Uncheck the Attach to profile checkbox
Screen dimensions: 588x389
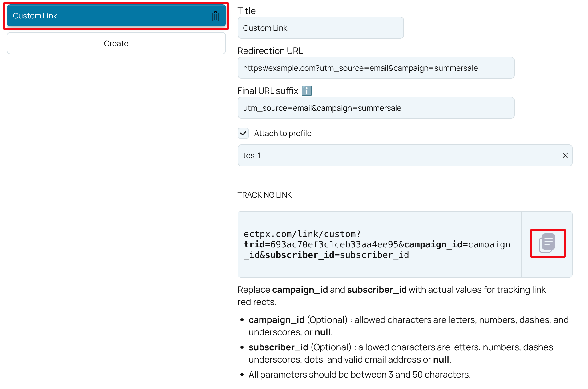(243, 133)
